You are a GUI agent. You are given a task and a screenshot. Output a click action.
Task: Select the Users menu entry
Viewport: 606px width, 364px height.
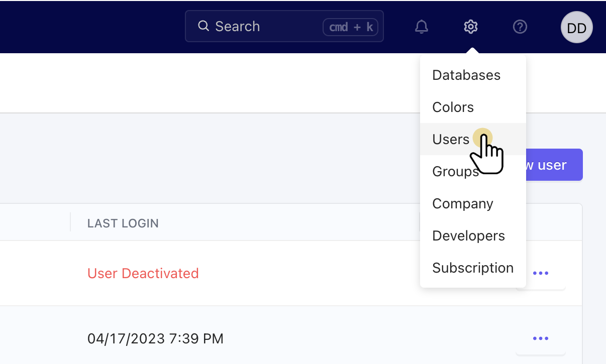coord(451,140)
